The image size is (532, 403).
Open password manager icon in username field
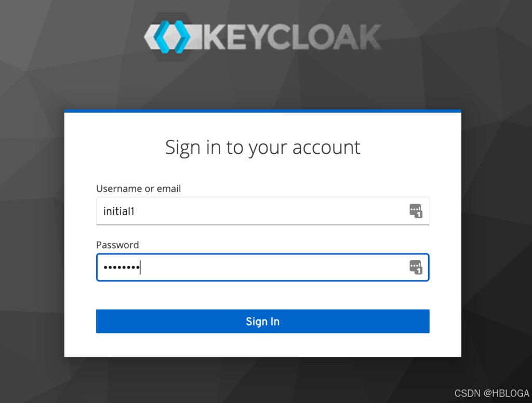(415, 211)
